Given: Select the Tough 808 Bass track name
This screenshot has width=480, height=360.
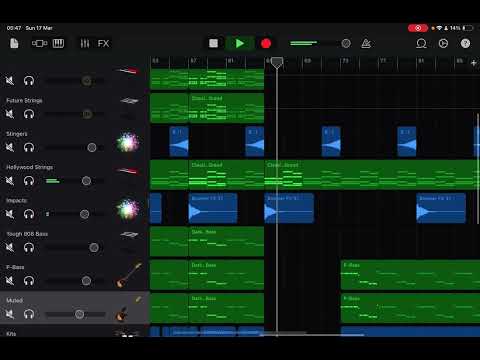Looking at the screenshot, I should (27, 234).
